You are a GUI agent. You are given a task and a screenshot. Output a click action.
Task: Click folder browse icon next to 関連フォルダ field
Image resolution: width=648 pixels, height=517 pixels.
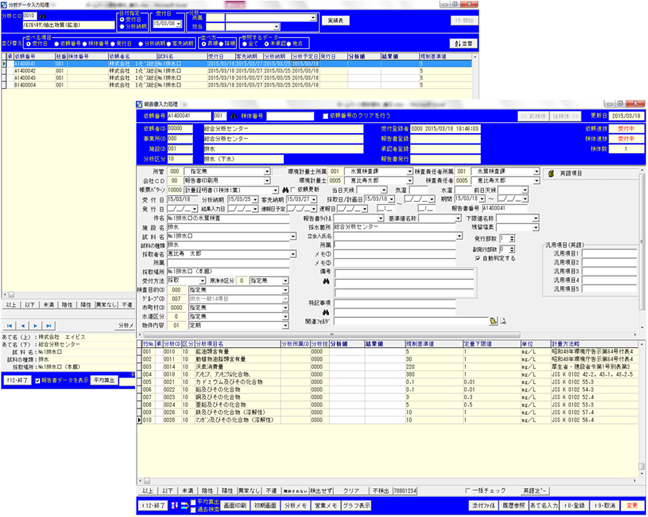tap(493, 321)
